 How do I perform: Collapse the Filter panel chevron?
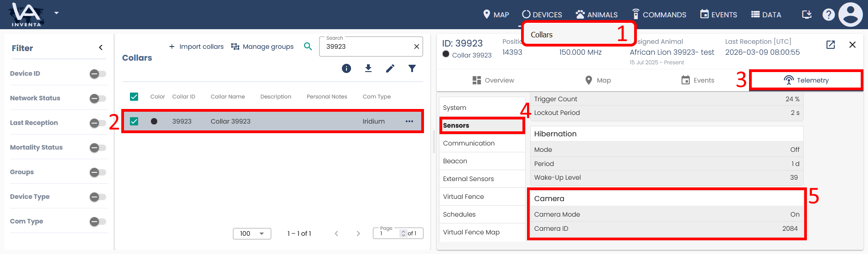click(101, 48)
